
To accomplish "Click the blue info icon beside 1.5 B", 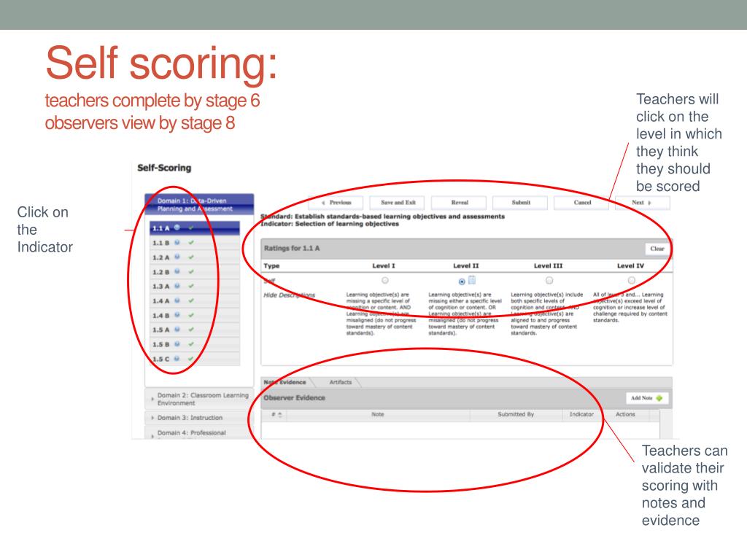I will pyautogui.click(x=177, y=344).
